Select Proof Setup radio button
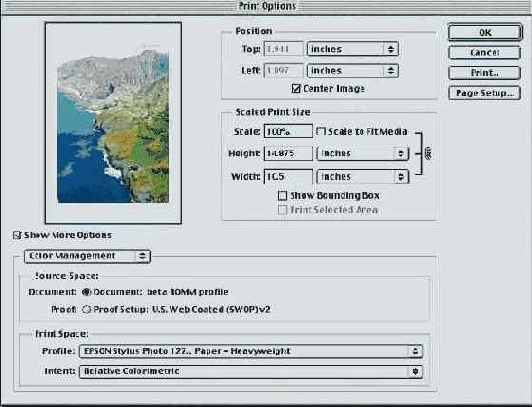This screenshot has width=532, height=407. [x=87, y=309]
